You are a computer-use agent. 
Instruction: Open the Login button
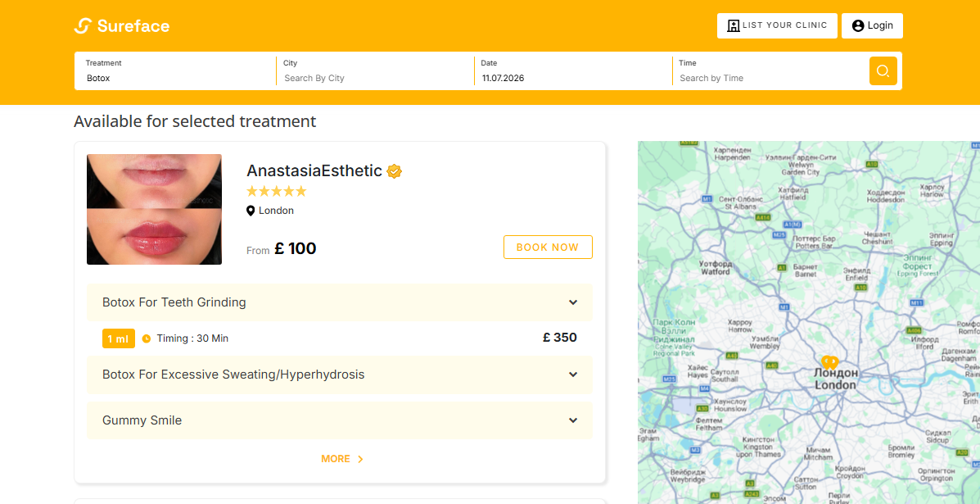(872, 25)
